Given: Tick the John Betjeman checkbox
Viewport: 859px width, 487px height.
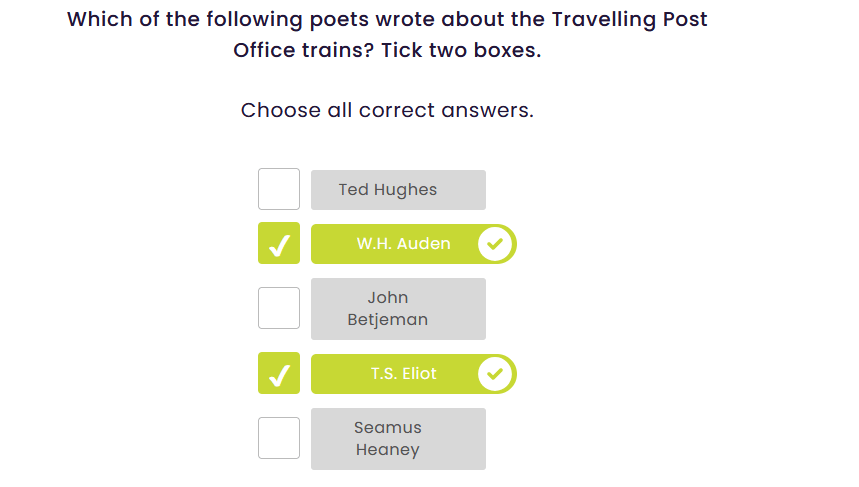Looking at the screenshot, I should pos(279,308).
